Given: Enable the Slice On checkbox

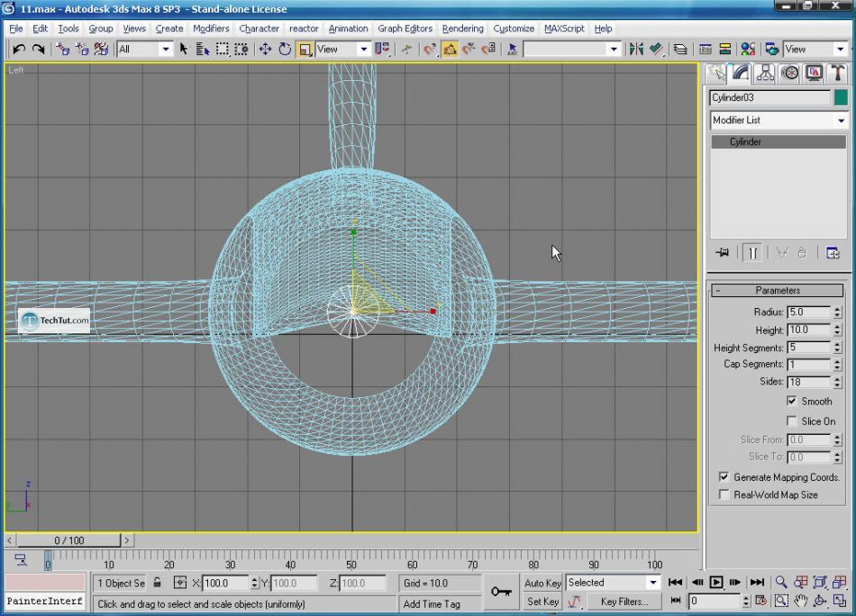Looking at the screenshot, I should tap(792, 421).
